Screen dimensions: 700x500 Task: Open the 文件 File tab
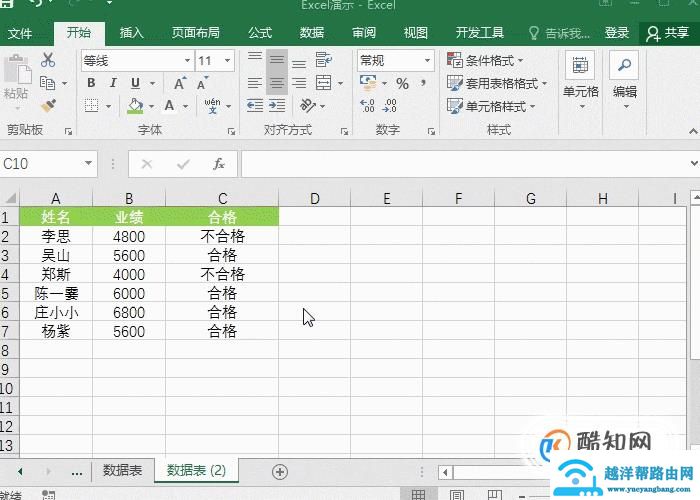(x=20, y=33)
